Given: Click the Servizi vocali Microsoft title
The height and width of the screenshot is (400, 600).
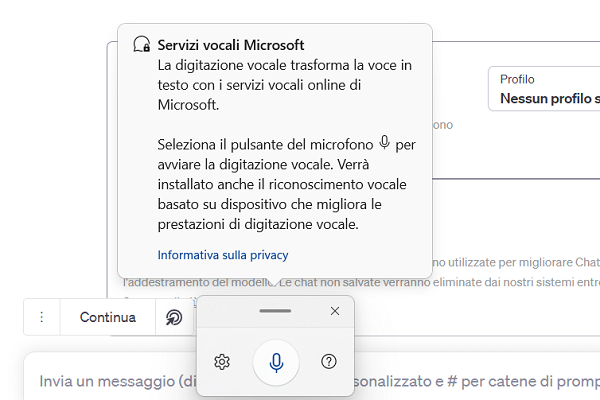Looking at the screenshot, I should point(231,46).
